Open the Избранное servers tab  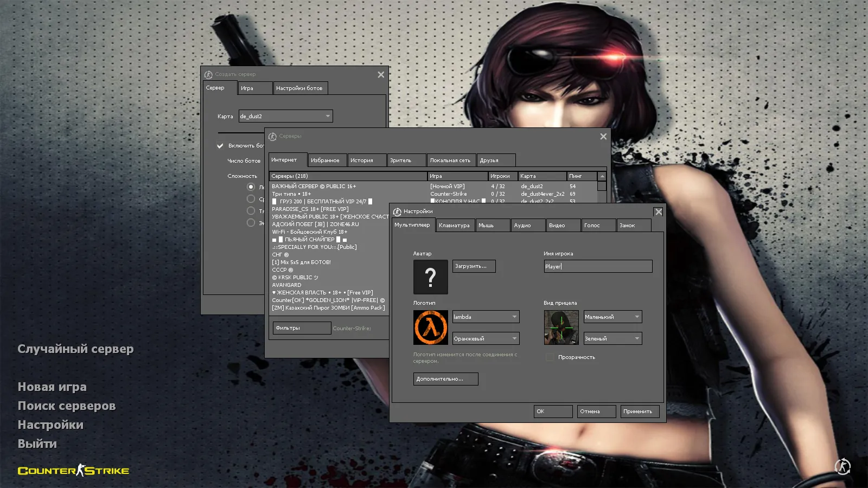pyautogui.click(x=325, y=160)
